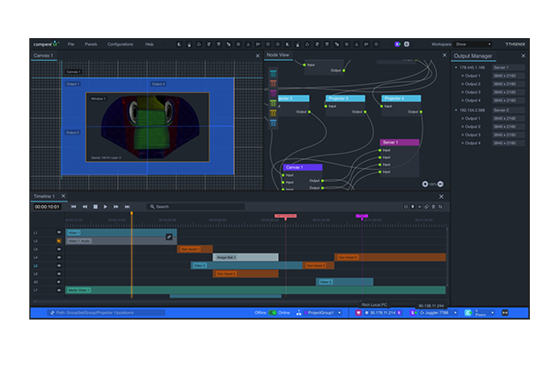Toggle the orange mute icon on layer L2
The height and width of the screenshot is (370, 560).
pos(59,241)
